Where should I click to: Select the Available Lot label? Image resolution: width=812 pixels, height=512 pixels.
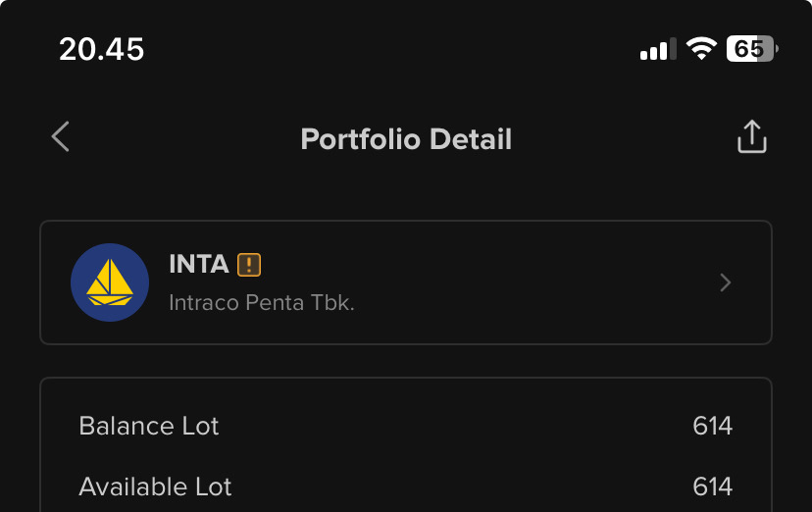point(155,486)
